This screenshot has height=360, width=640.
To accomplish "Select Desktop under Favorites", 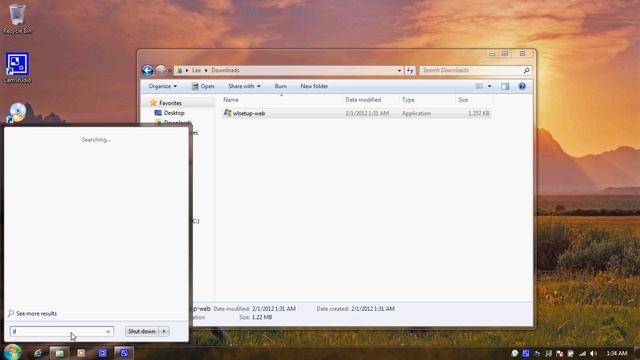I will pos(174,113).
